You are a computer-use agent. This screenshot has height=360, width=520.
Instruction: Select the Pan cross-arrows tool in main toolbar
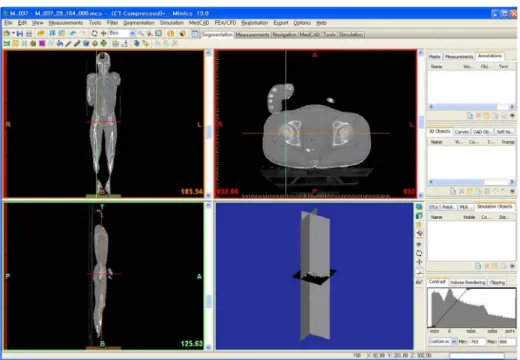point(104,33)
